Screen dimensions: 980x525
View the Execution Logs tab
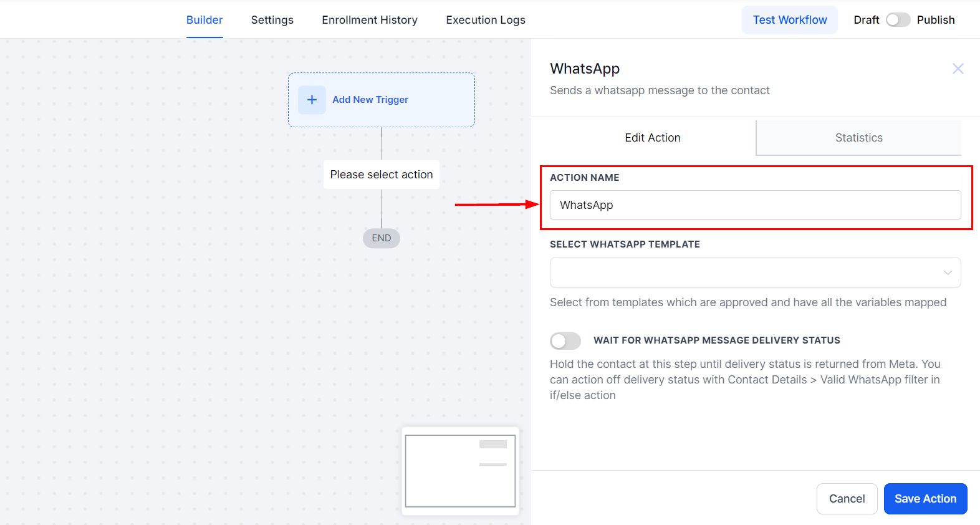pyautogui.click(x=486, y=20)
